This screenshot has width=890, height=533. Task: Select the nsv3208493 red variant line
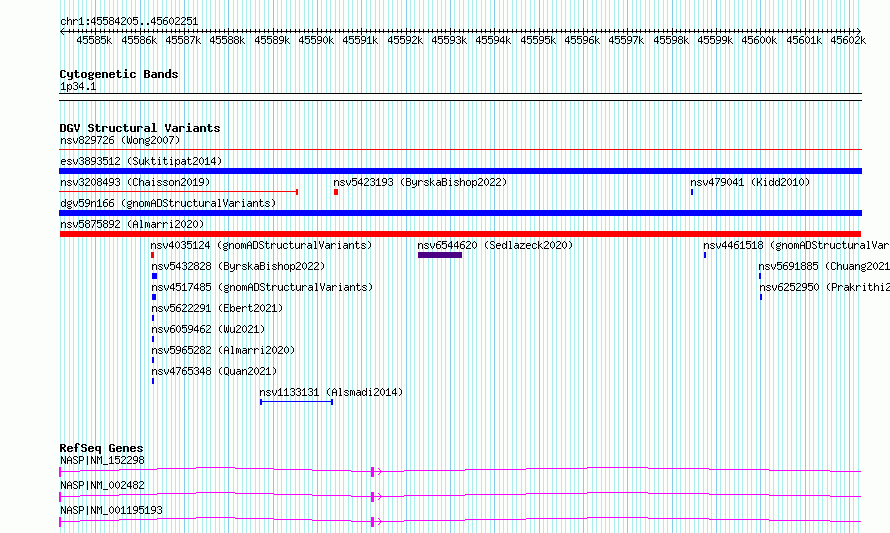179,192
